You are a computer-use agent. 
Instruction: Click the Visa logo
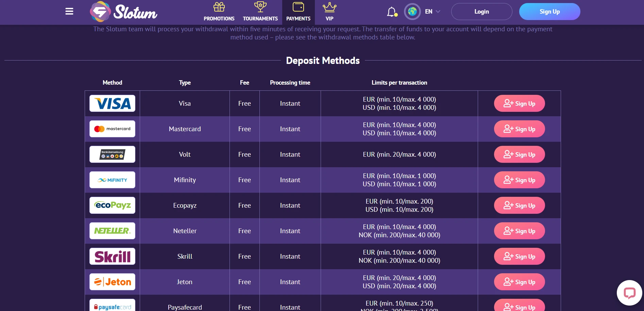point(112,103)
